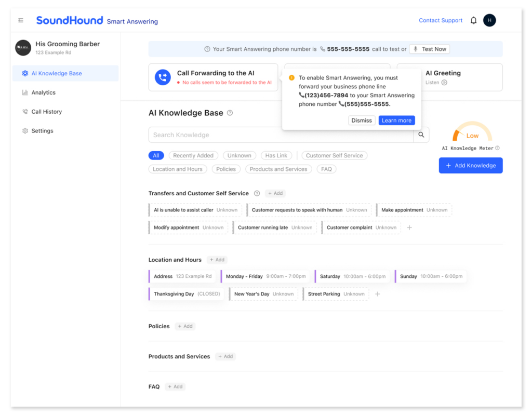Play the AI Greeting listen icon
The image size is (532, 415).
coord(444,83)
